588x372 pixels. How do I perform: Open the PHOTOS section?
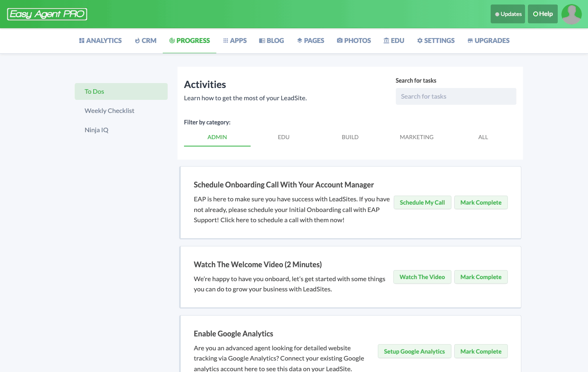(x=354, y=41)
